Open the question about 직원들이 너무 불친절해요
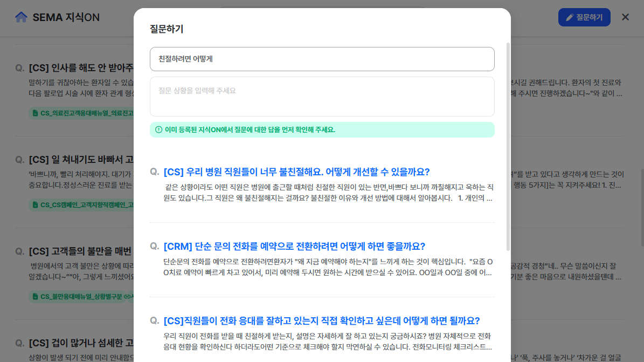644x362 pixels. click(295, 172)
